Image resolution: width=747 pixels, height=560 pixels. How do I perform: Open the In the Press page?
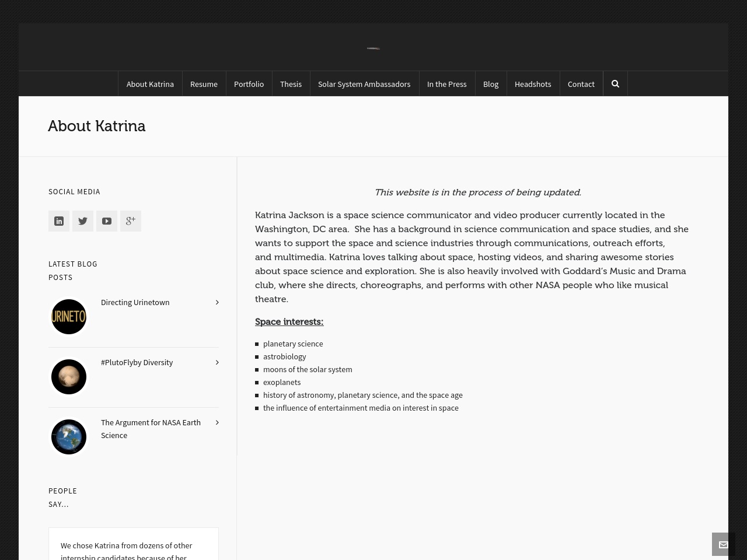[446, 84]
